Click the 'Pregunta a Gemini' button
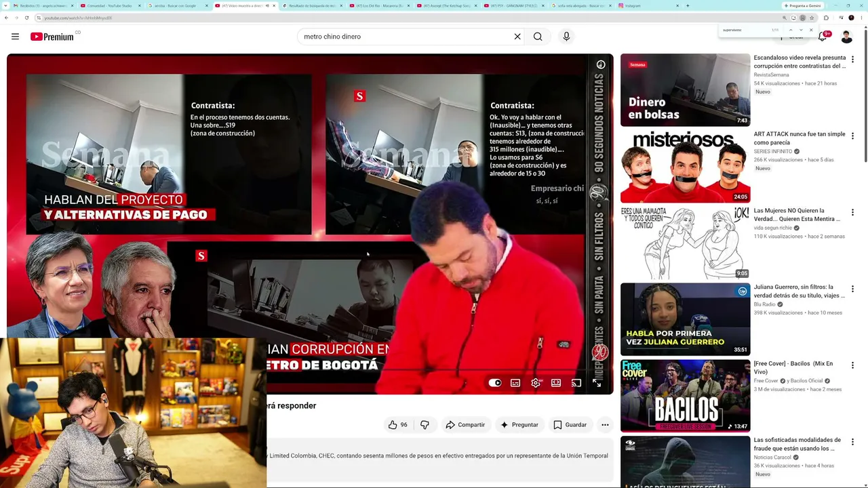This screenshot has width=868, height=488. 804,5
